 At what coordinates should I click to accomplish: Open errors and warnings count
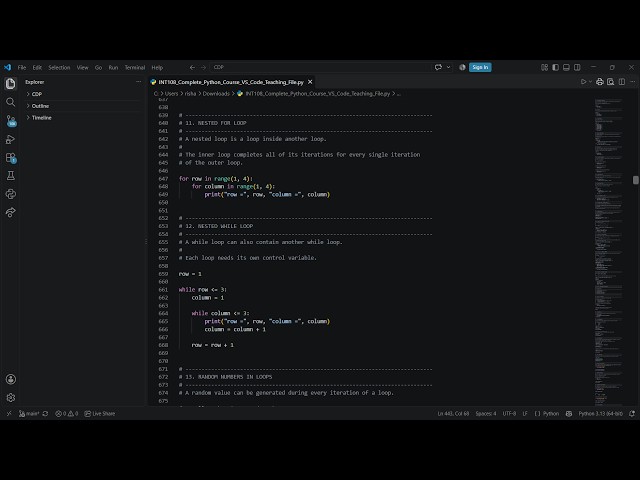(x=67, y=413)
